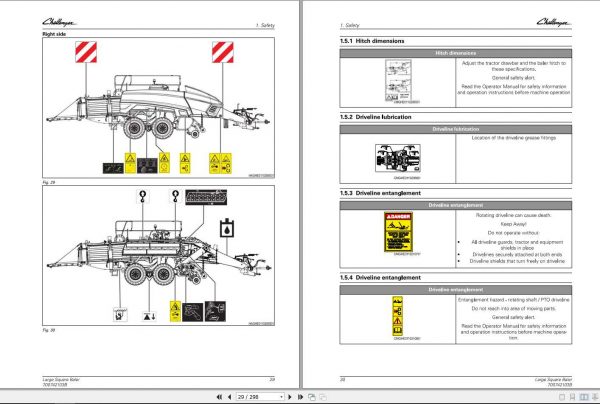Click the upper baler right side diagram
600x404 pixels.
click(x=158, y=107)
